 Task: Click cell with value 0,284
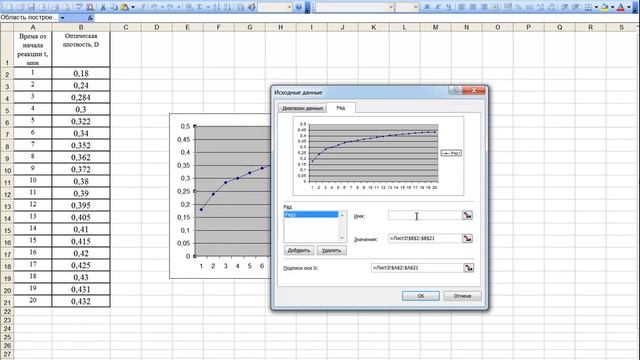[81, 98]
